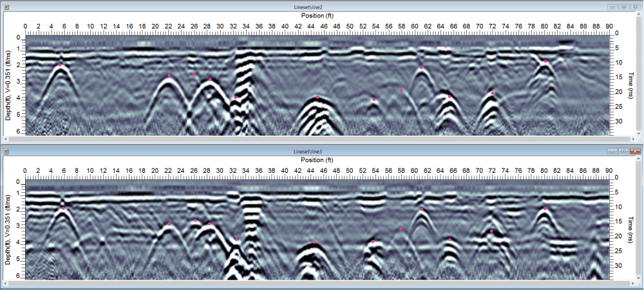
Task: Select line3 pink pick near 65.5 ft
Action: coord(450,240)
